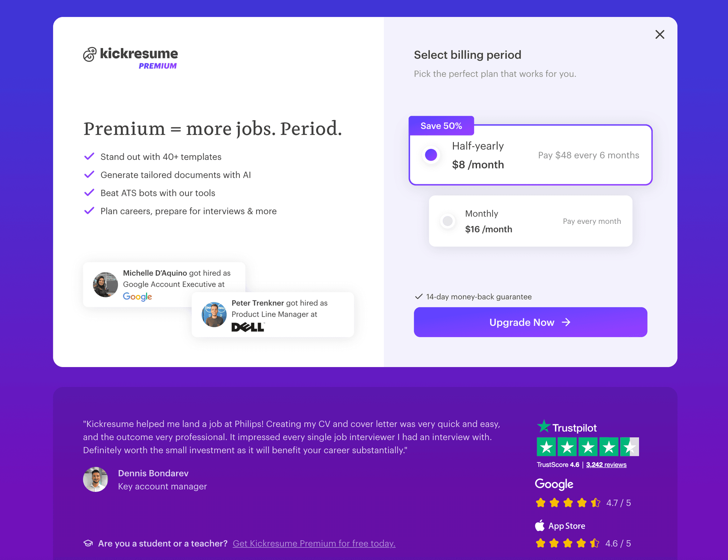Click Dennis Bondarev's profile photo
This screenshot has width=728, height=560.
pyautogui.click(x=95, y=479)
